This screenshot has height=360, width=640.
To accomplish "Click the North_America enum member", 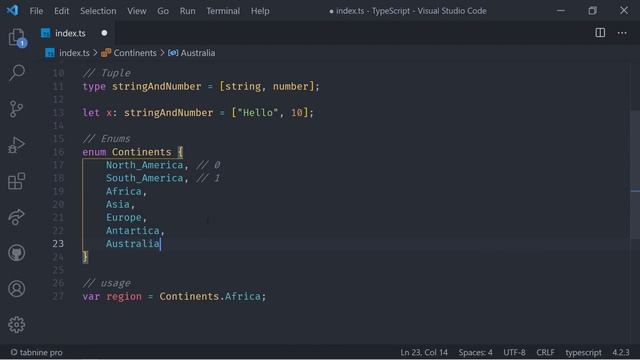I will [144, 165].
